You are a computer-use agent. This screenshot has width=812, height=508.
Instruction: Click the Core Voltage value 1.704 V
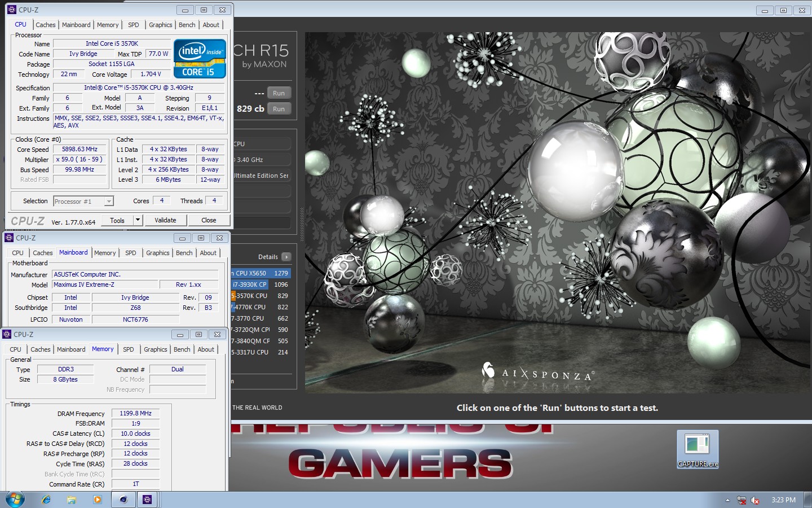151,74
